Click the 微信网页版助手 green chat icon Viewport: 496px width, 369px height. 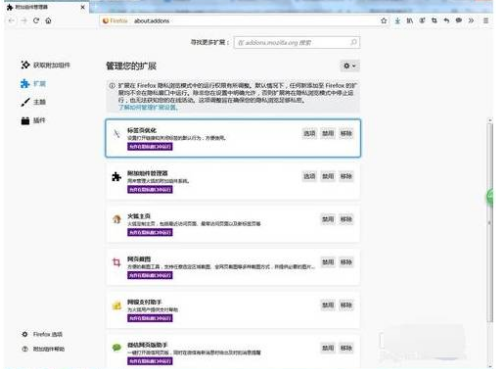pos(116,348)
